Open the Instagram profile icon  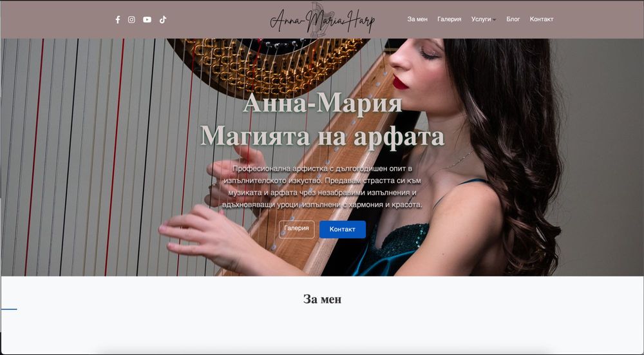click(131, 20)
